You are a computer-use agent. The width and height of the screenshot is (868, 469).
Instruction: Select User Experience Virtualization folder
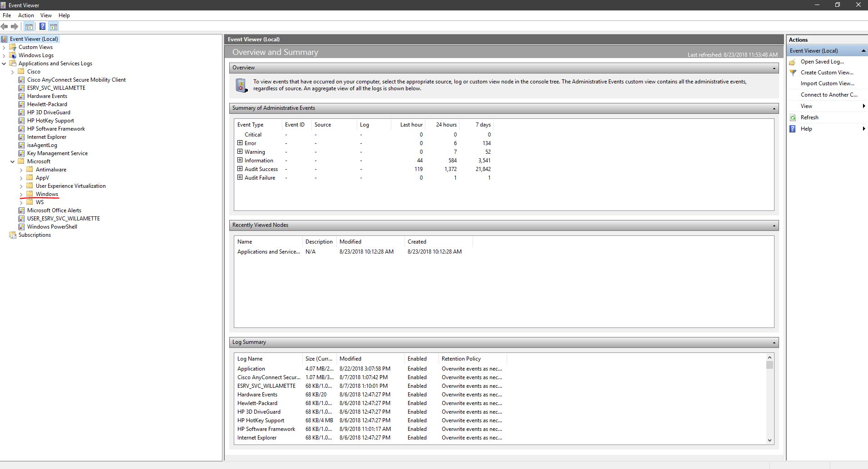click(70, 186)
